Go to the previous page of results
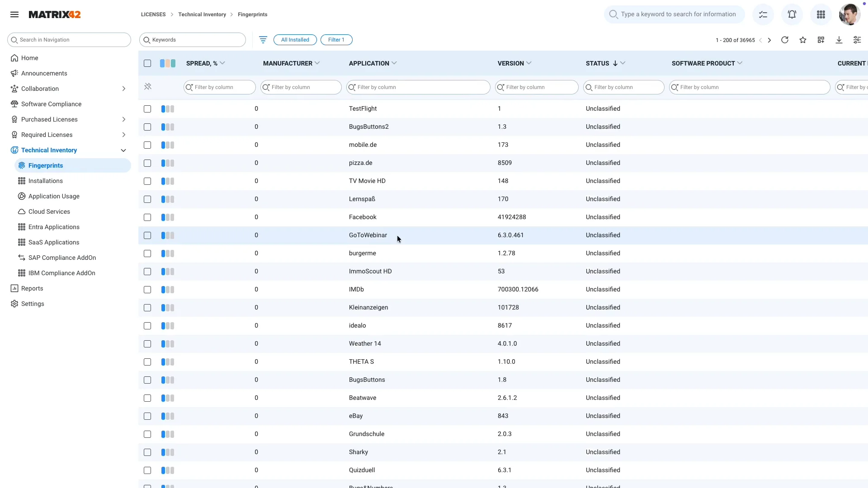 pyautogui.click(x=760, y=40)
